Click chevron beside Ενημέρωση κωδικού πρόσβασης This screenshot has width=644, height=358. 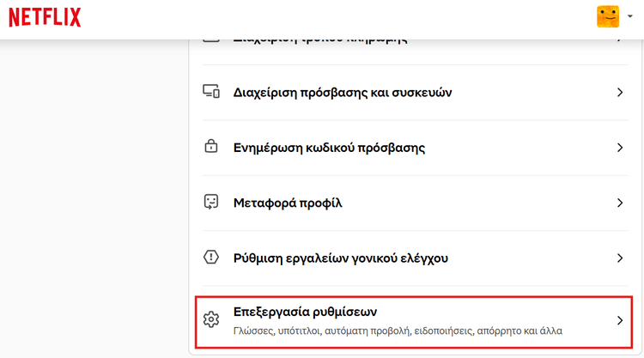[619, 148]
